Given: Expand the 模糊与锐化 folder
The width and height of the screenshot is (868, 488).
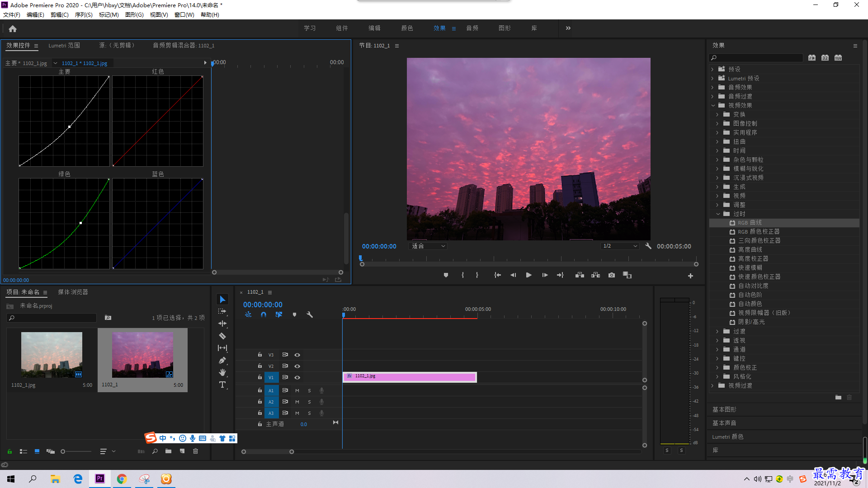Looking at the screenshot, I should 717,169.
